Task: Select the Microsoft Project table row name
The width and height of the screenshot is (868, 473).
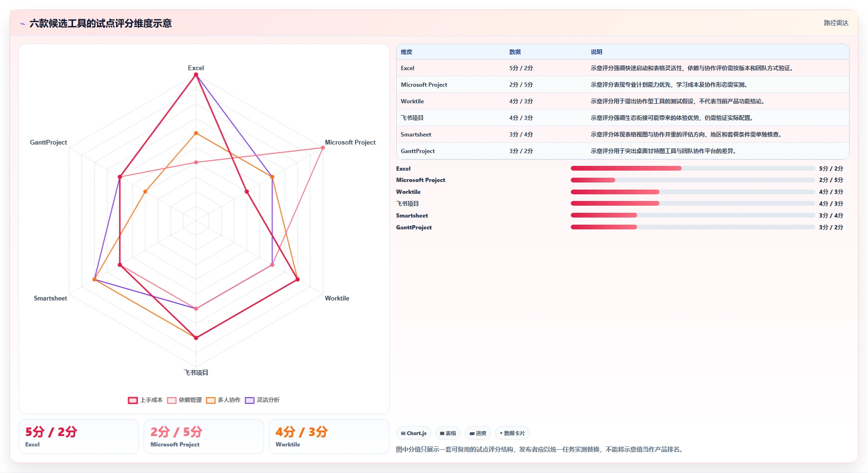Action: coord(424,85)
